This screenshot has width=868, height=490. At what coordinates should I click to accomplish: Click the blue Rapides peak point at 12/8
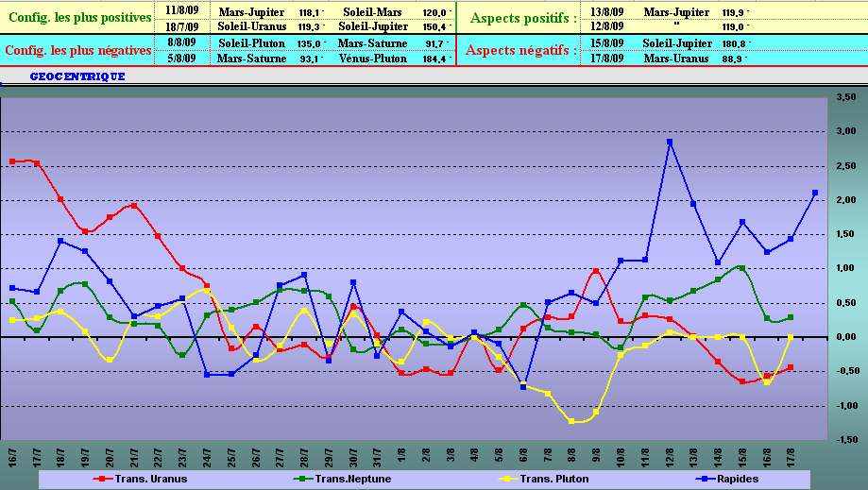click(x=669, y=142)
